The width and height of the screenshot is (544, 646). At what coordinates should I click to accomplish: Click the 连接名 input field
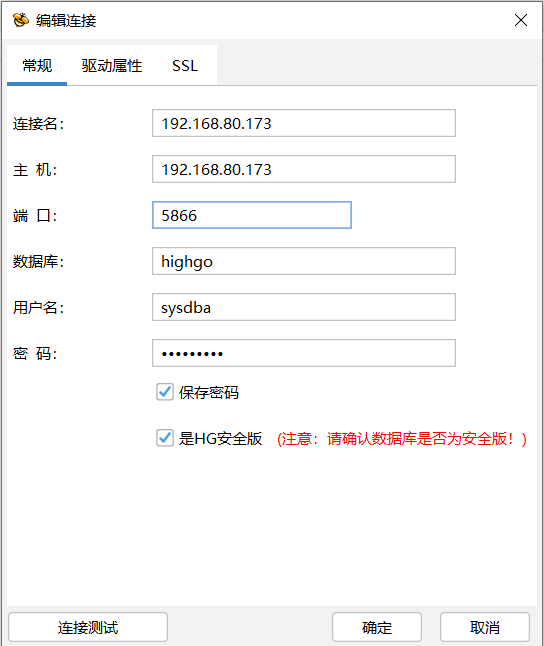tap(304, 123)
